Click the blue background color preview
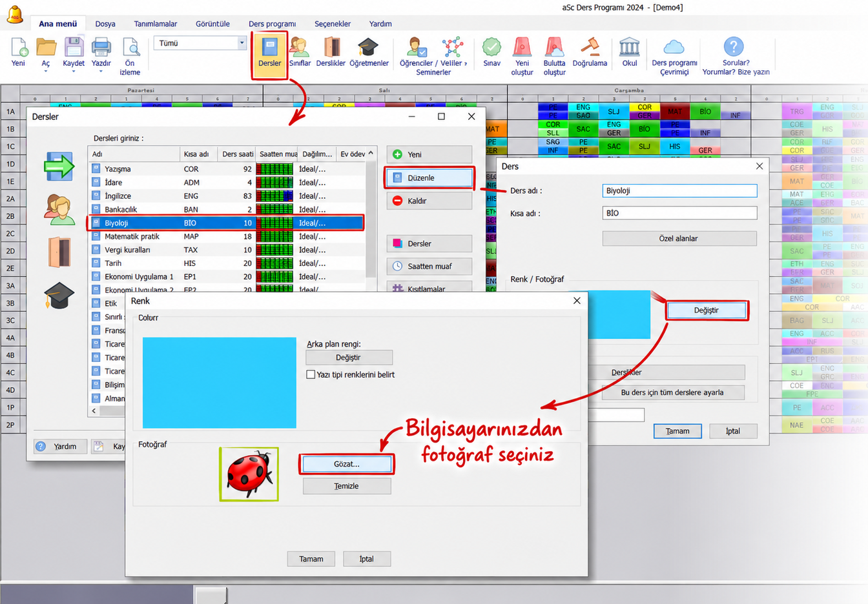The width and height of the screenshot is (868, 604). click(x=220, y=383)
